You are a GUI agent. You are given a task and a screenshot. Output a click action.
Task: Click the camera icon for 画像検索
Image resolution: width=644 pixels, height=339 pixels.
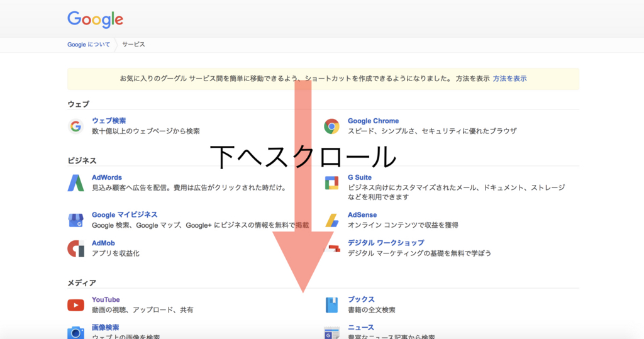click(75, 332)
